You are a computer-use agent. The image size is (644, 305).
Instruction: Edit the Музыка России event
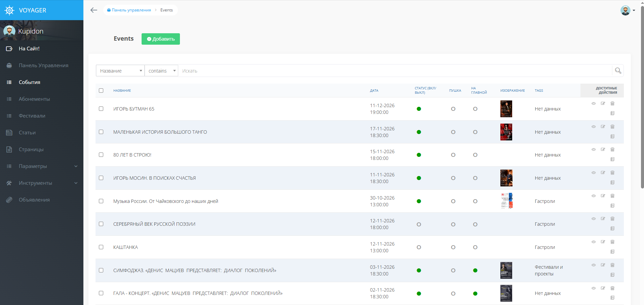[x=603, y=196]
